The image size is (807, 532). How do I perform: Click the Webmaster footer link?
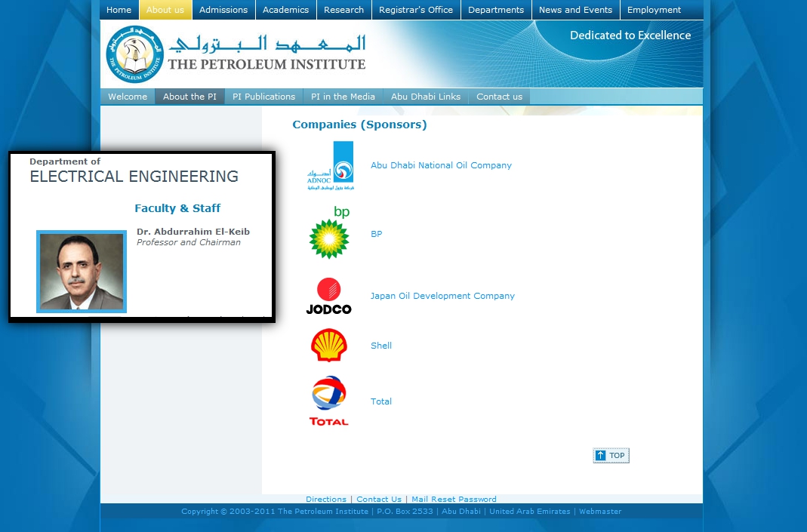click(600, 512)
